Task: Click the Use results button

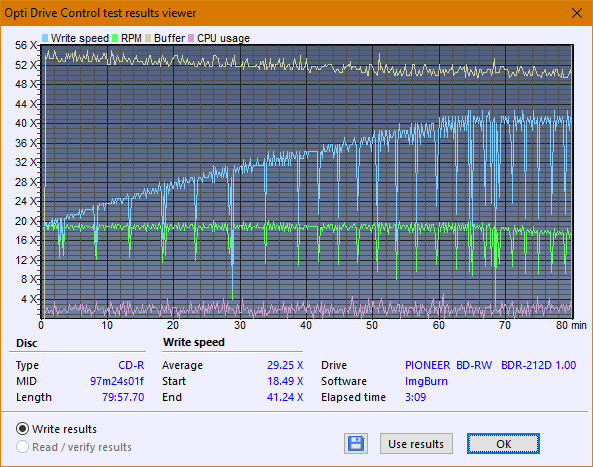Action: [x=416, y=444]
